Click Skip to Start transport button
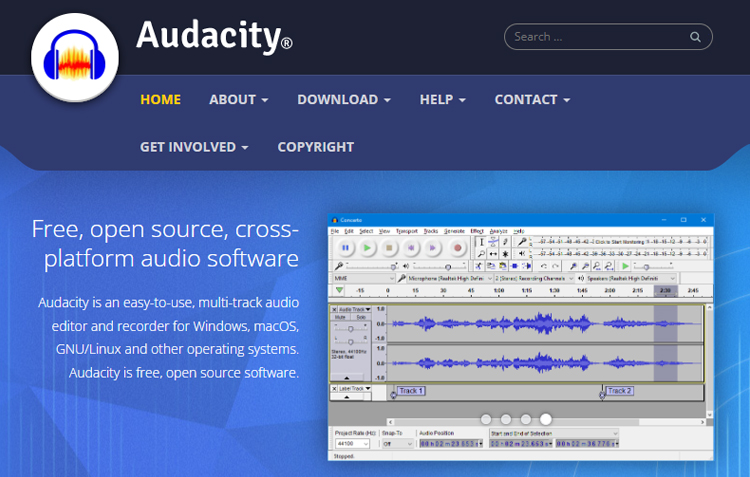 411,248
